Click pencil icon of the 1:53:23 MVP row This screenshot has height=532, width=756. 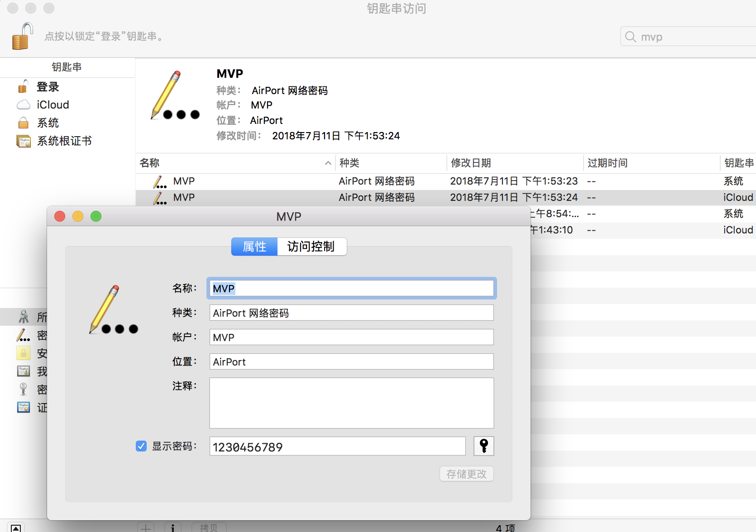[159, 182]
